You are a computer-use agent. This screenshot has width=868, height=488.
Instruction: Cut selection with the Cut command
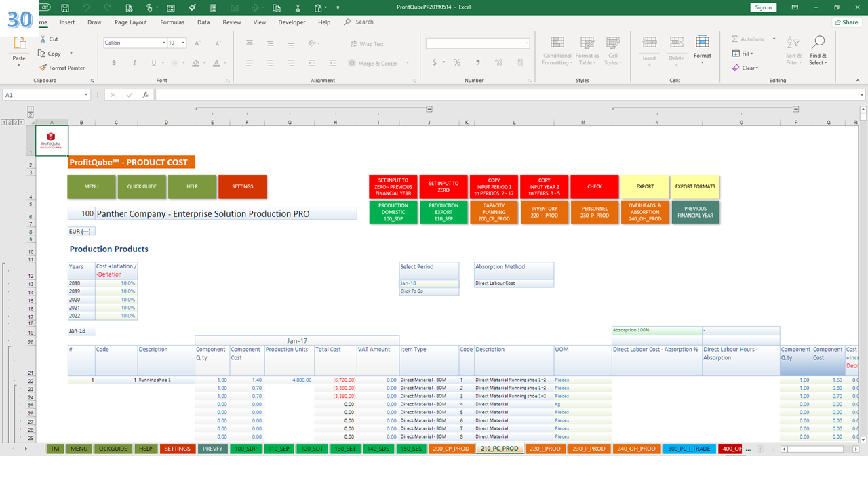49,39
